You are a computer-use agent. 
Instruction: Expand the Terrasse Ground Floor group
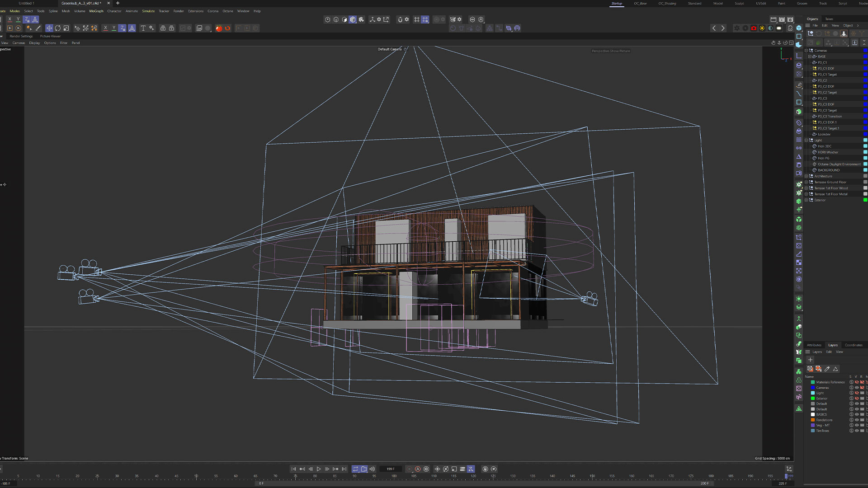pos(806,182)
